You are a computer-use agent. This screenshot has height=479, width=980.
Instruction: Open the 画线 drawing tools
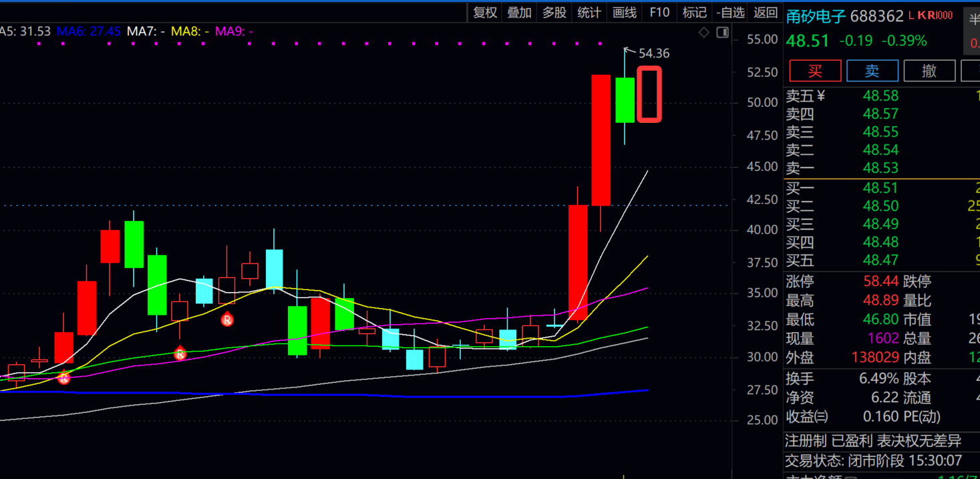point(625,13)
